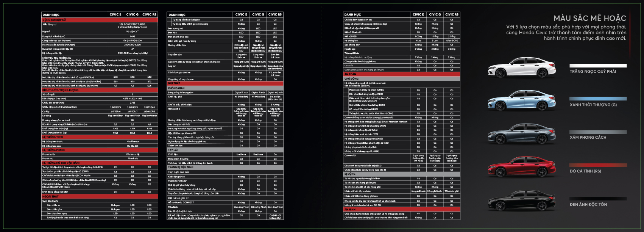Click the XANH THỜI THƯỢNG (G) label

[x=593, y=105]
